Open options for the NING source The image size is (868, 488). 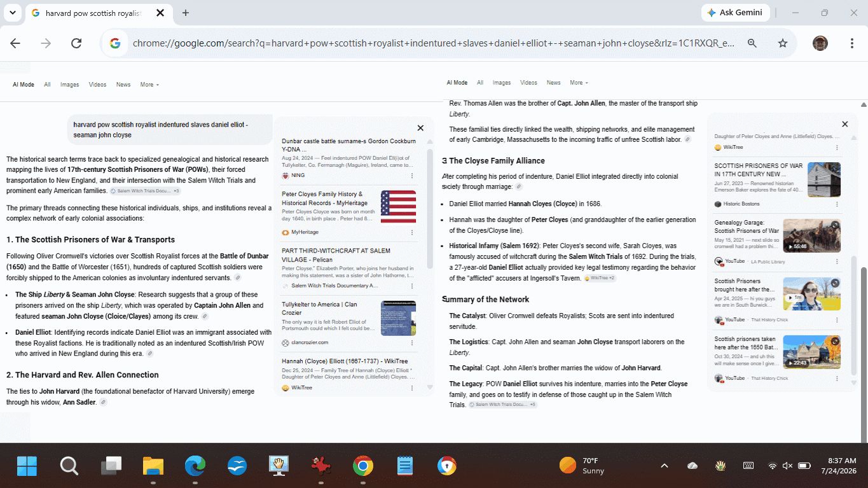[412, 176]
